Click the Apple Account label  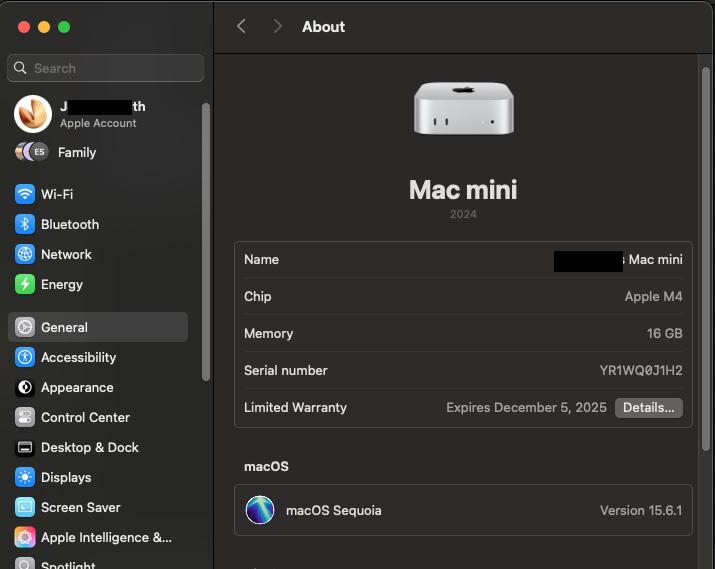[x=98, y=123]
